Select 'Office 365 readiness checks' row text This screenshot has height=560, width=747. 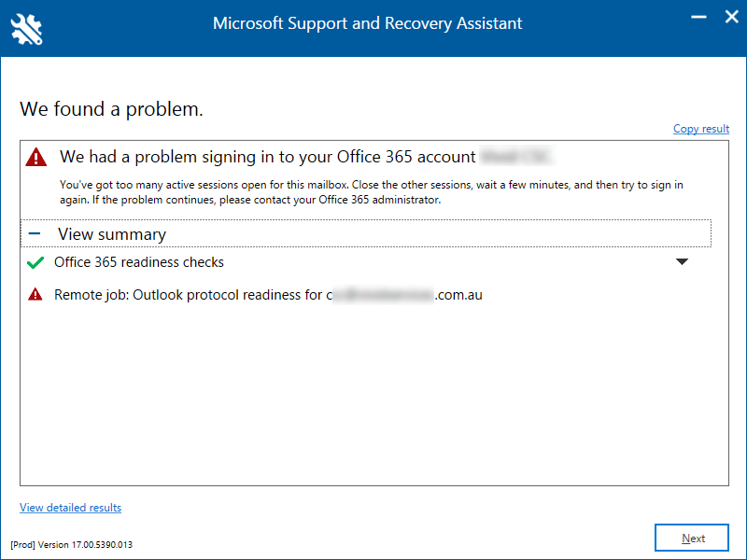[x=138, y=262]
